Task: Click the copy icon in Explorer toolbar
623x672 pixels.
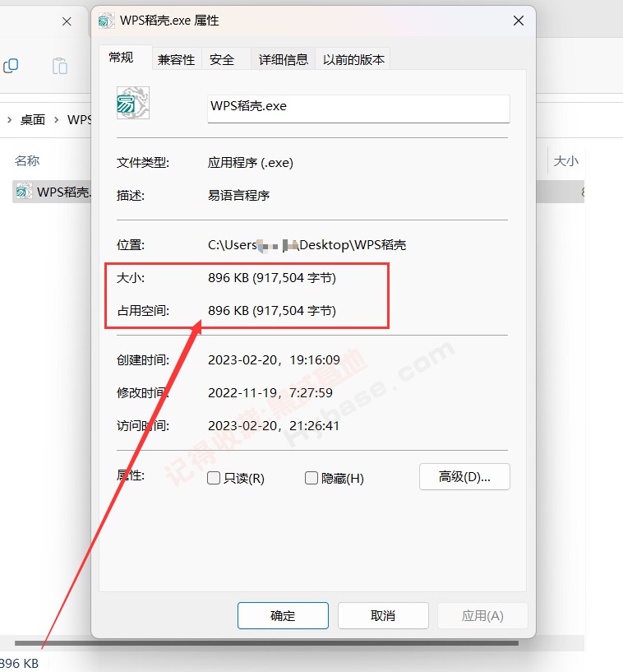Action: pyautogui.click(x=11, y=66)
